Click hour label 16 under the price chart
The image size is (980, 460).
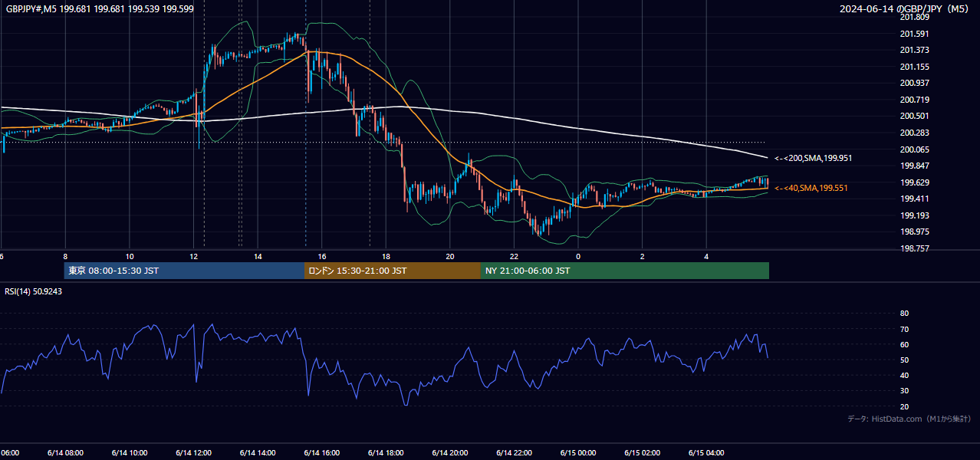click(x=321, y=257)
